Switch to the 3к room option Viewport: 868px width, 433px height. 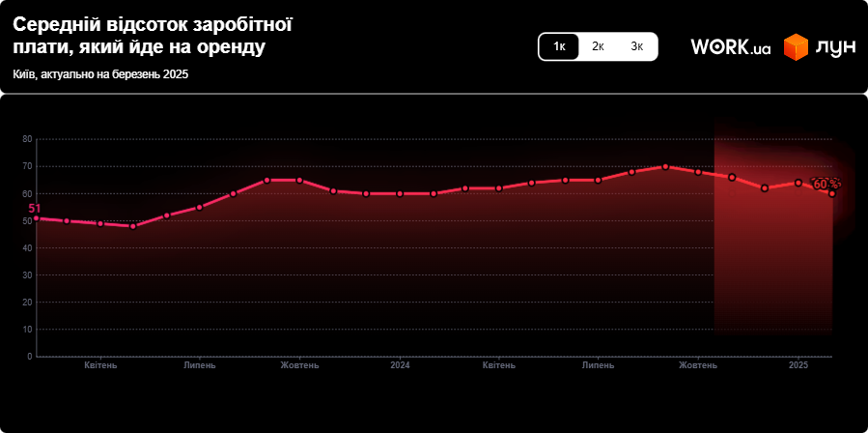coord(637,46)
